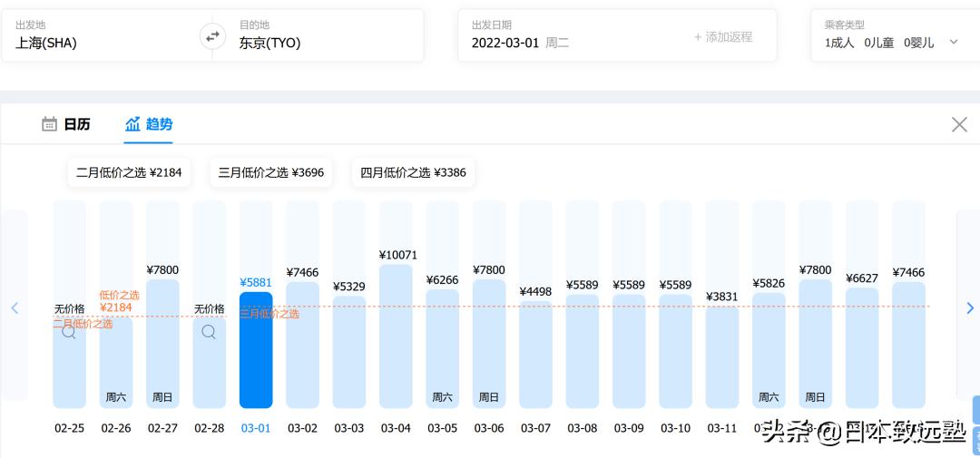
Task: Show later dates with right arrow
Action: point(969,308)
